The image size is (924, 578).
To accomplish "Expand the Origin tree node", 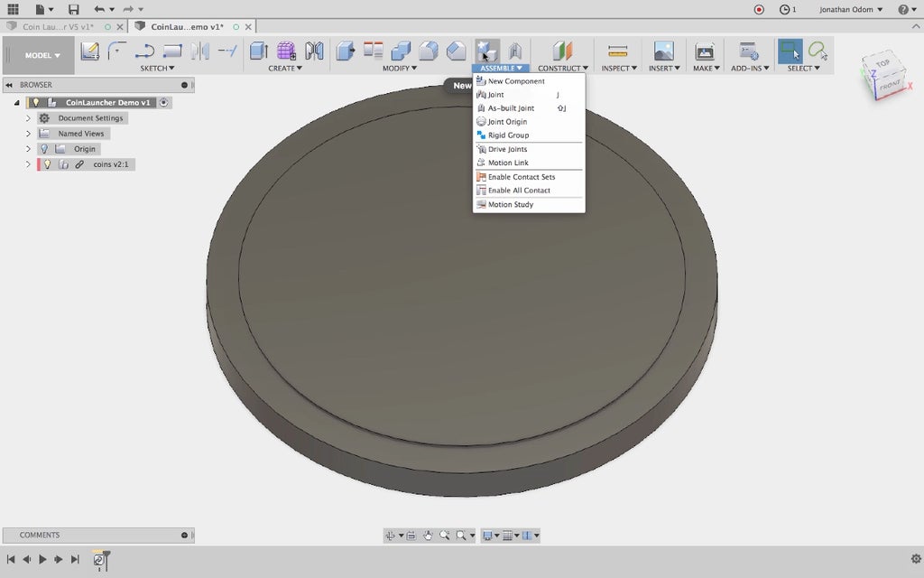I will pos(28,149).
